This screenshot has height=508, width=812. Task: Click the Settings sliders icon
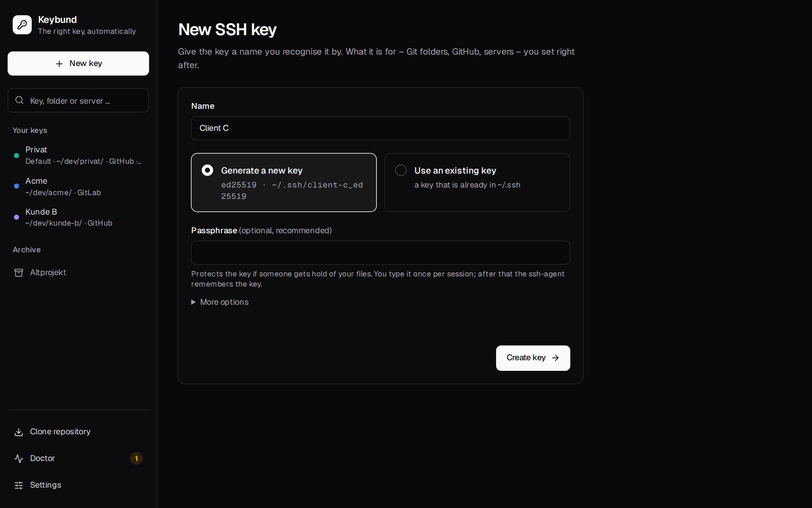[19, 485]
